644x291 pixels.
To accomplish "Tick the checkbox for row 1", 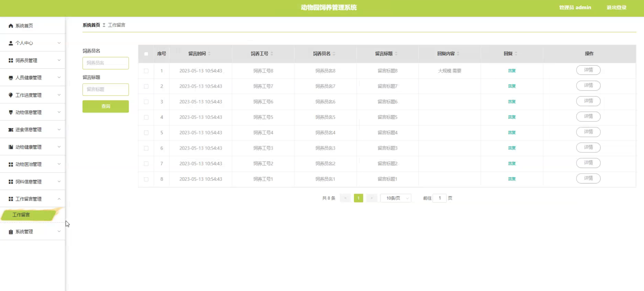I will [x=146, y=71].
